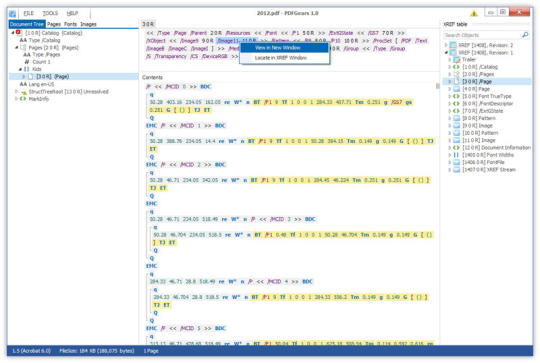Collapse the Pages [2 0 R] tree node
The image size is (540, 363).
tap(16, 48)
